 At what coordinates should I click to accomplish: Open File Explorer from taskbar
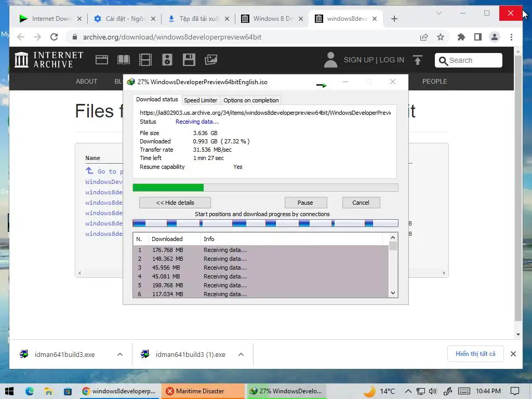[48, 391]
